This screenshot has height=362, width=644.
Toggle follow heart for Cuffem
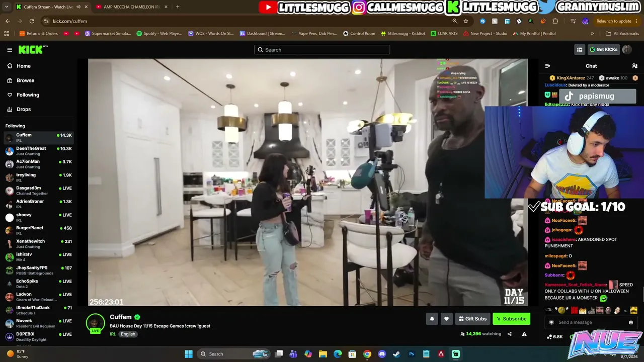446,319
